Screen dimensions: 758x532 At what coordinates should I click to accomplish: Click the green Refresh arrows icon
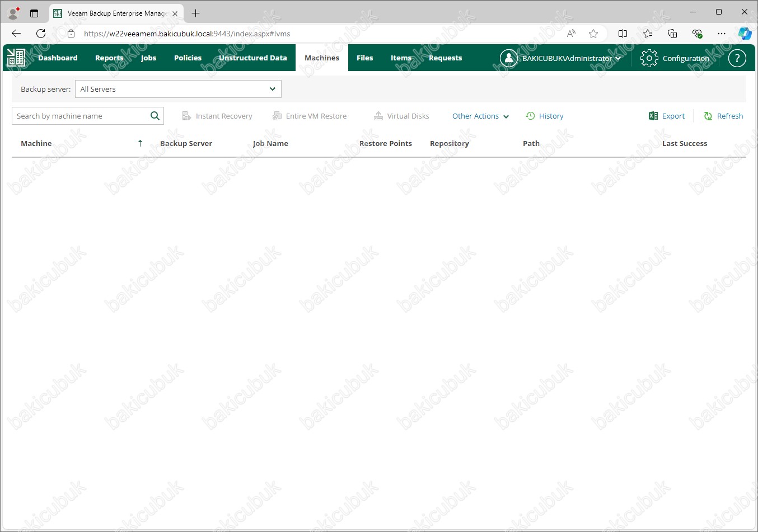(x=708, y=116)
